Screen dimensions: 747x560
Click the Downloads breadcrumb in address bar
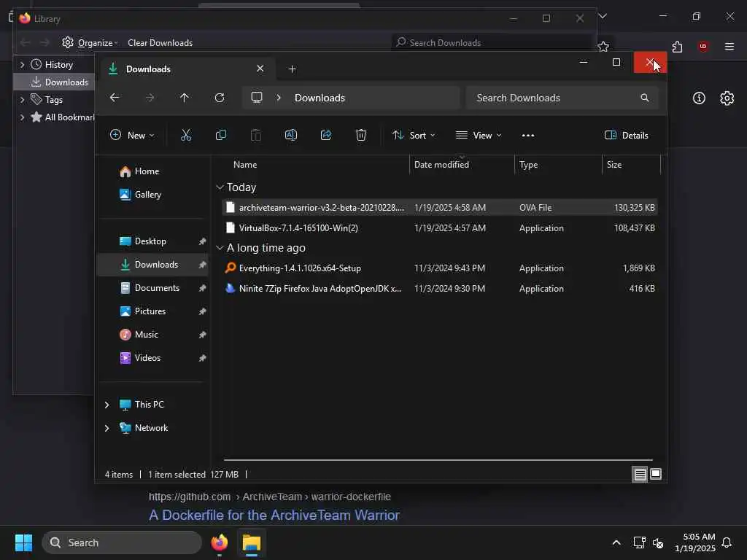[320, 98]
